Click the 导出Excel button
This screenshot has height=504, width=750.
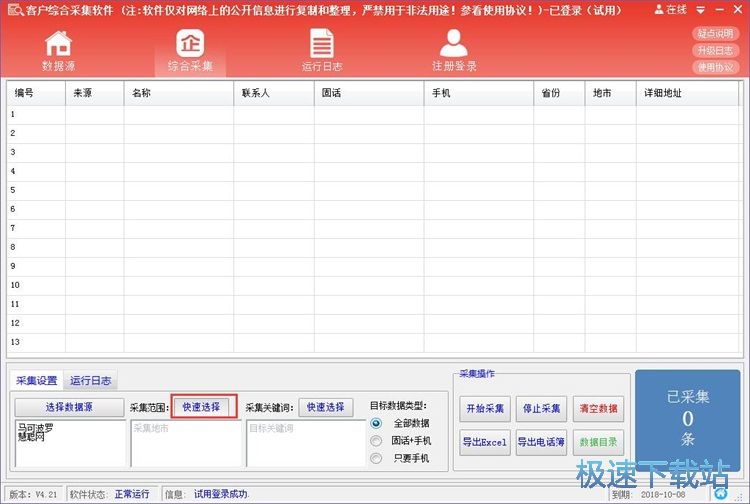pos(484,442)
